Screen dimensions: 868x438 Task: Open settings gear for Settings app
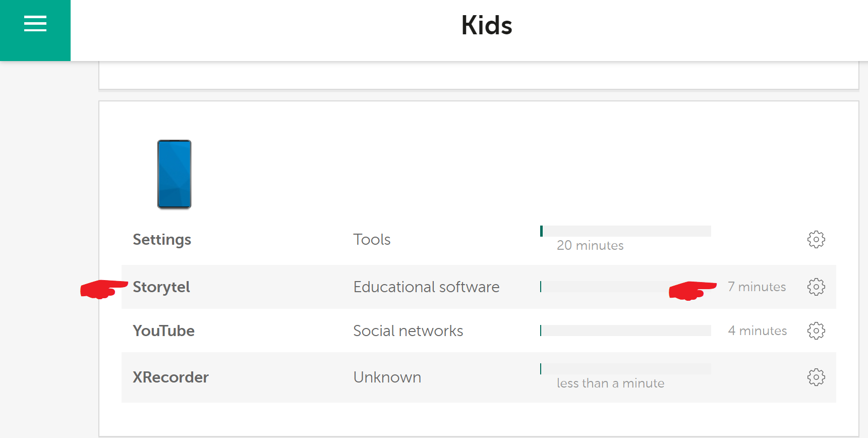(x=816, y=239)
